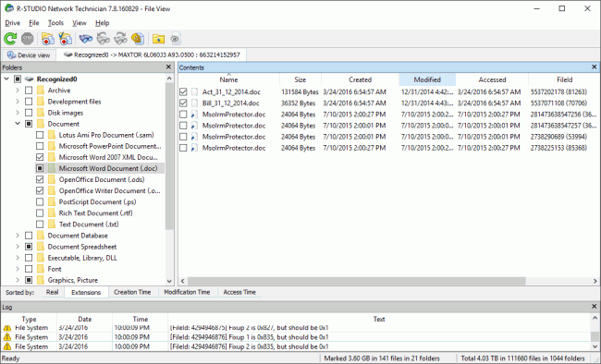This screenshot has height=364, width=601.
Task: Click the eye preview toolbar icon
Action: click(175, 38)
